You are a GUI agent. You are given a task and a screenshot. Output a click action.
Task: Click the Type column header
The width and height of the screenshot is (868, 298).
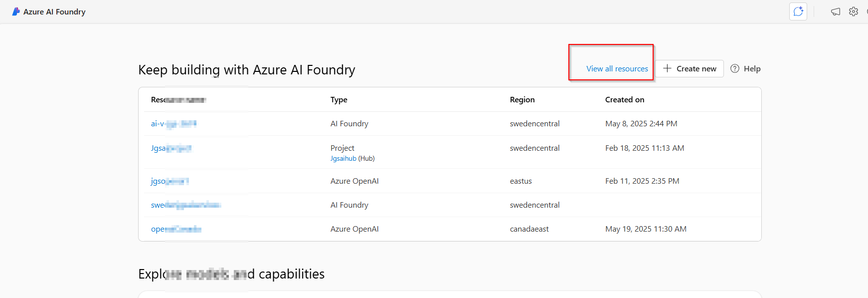(x=339, y=100)
